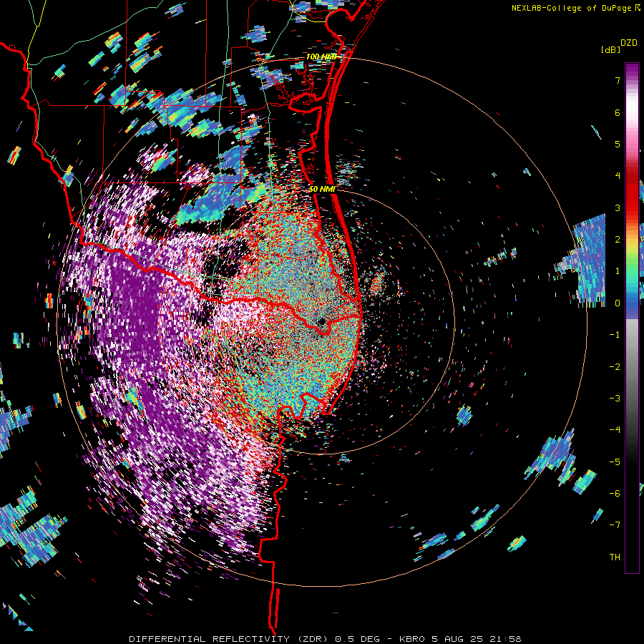
Task: Click the 7 value on the color scale
Action: (x=618, y=80)
